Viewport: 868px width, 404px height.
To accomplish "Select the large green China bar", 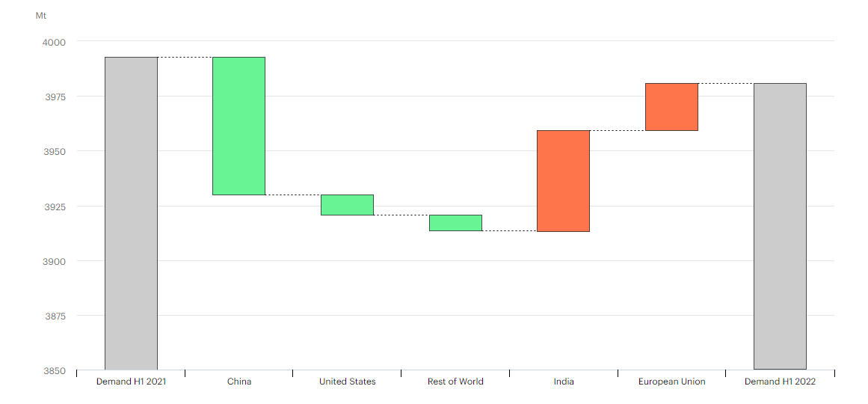I will coord(238,126).
